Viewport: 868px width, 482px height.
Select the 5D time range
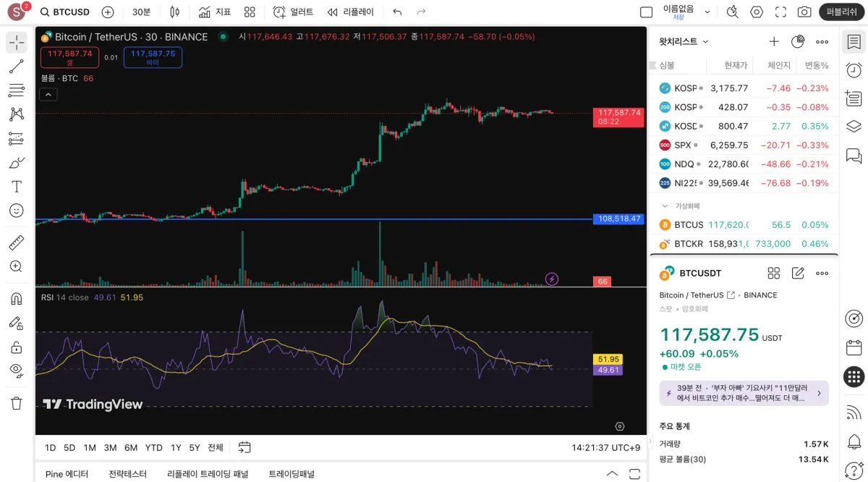click(x=69, y=447)
